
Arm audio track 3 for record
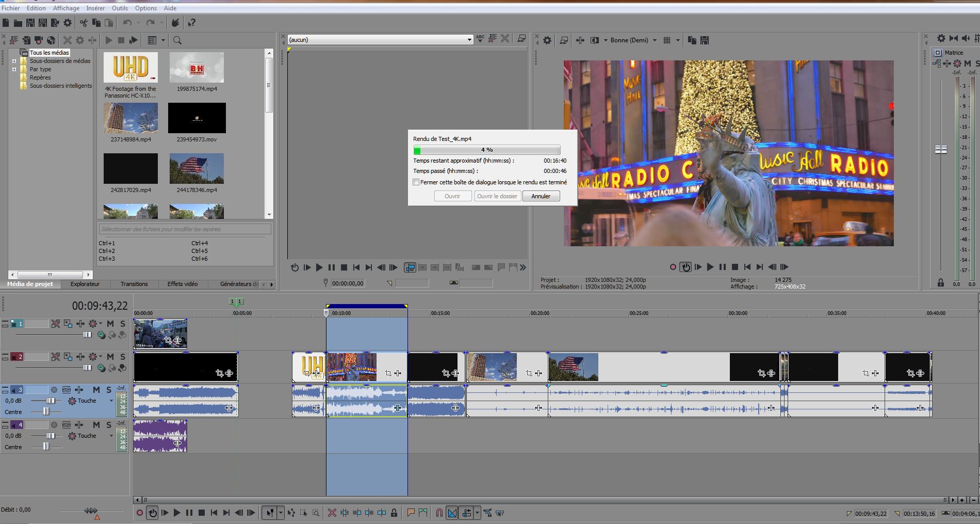coord(54,390)
